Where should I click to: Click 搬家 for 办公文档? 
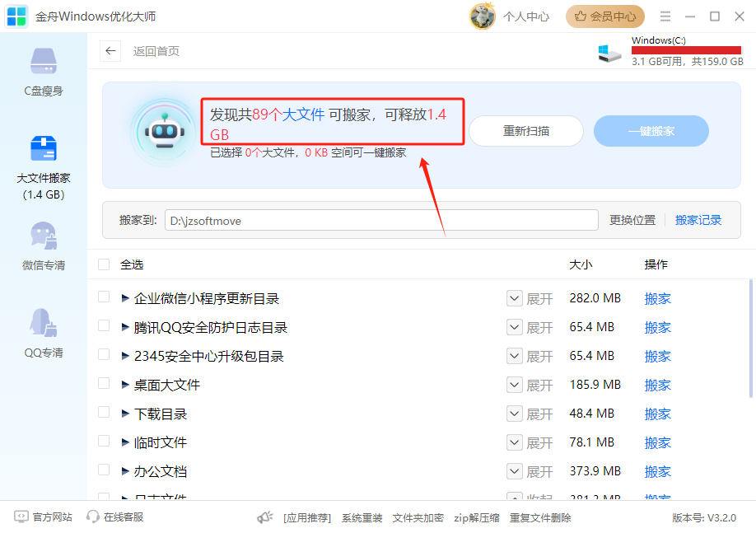[658, 472]
